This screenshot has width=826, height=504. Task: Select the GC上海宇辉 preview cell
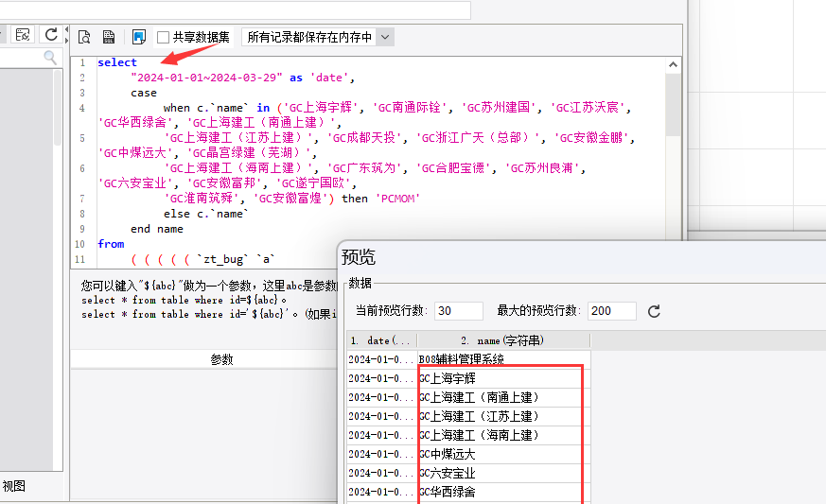click(503, 378)
